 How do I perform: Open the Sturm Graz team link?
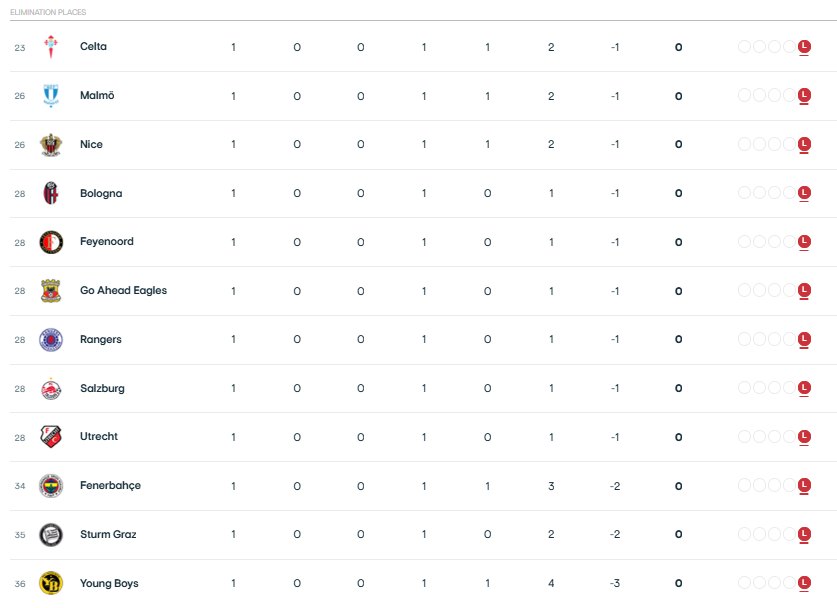click(108, 534)
